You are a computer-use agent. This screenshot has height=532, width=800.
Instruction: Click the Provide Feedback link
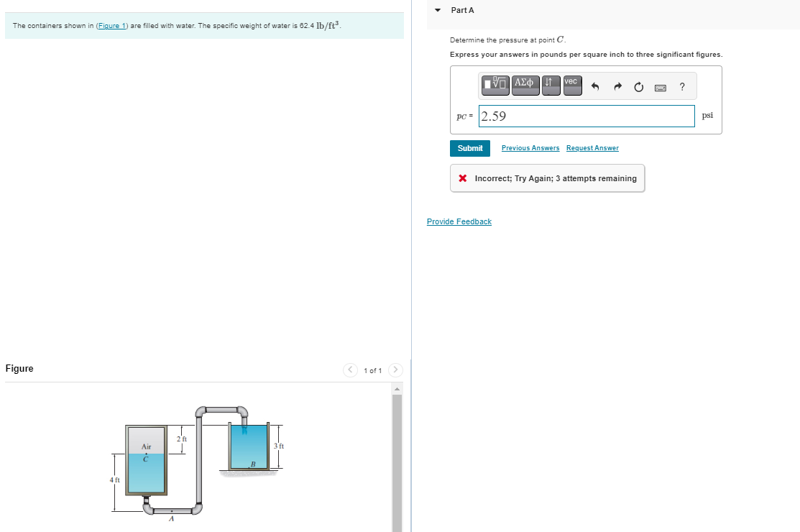(459, 221)
